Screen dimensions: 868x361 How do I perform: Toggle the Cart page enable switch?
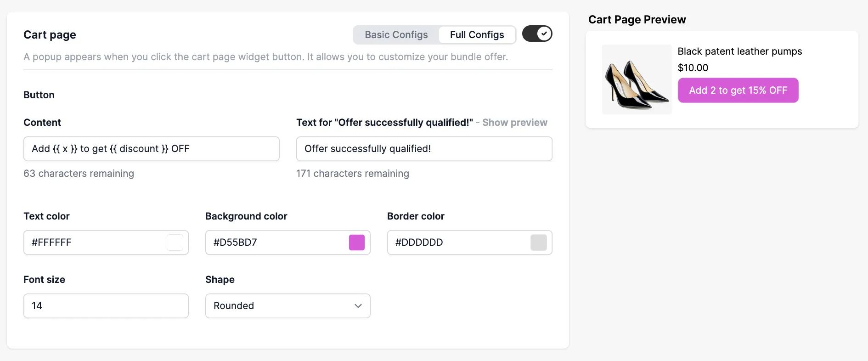[537, 34]
